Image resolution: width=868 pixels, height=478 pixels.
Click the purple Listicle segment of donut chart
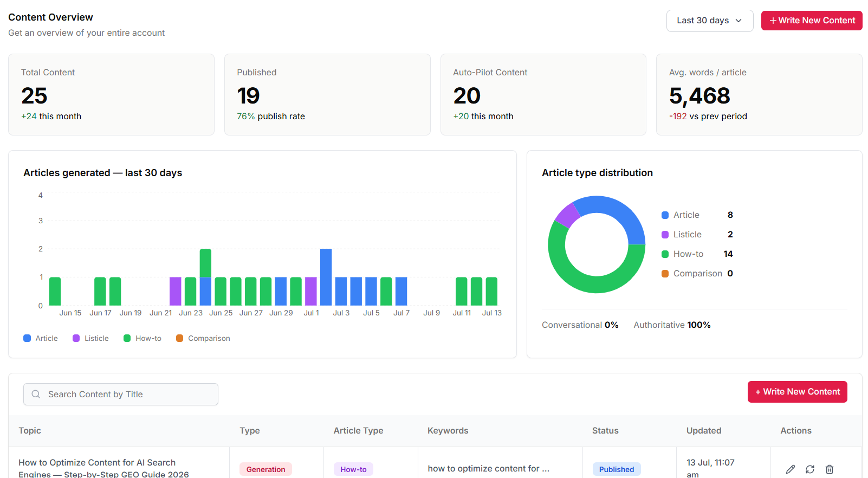click(567, 215)
